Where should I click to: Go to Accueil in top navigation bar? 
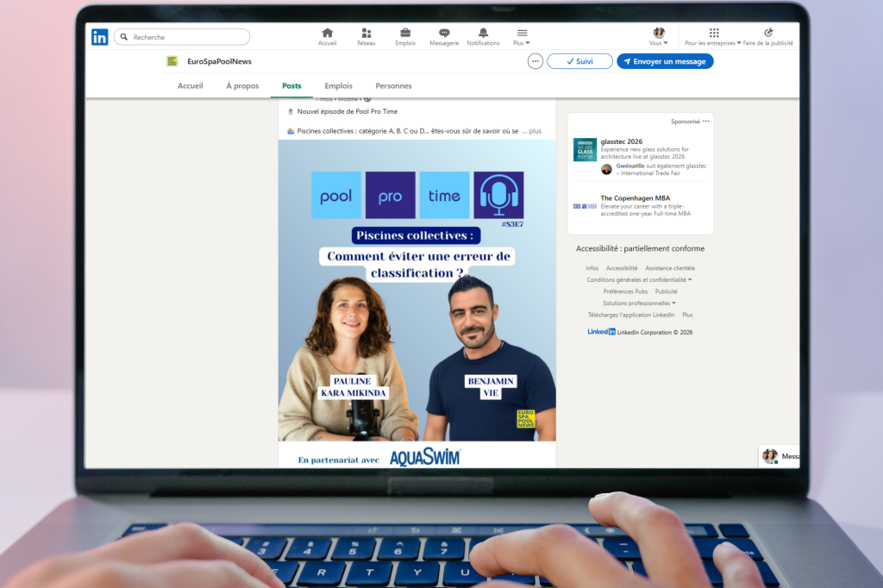coord(327,36)
